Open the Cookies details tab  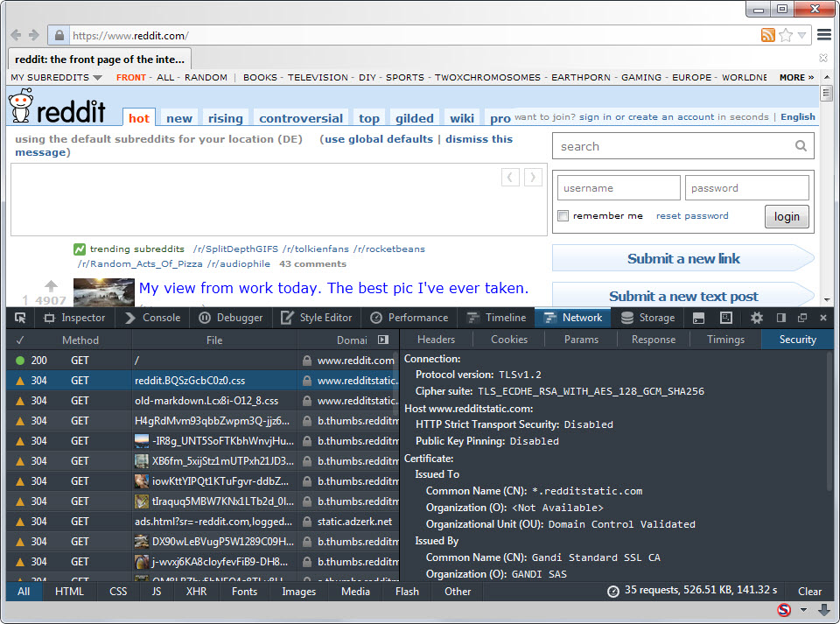coord(509,340)
